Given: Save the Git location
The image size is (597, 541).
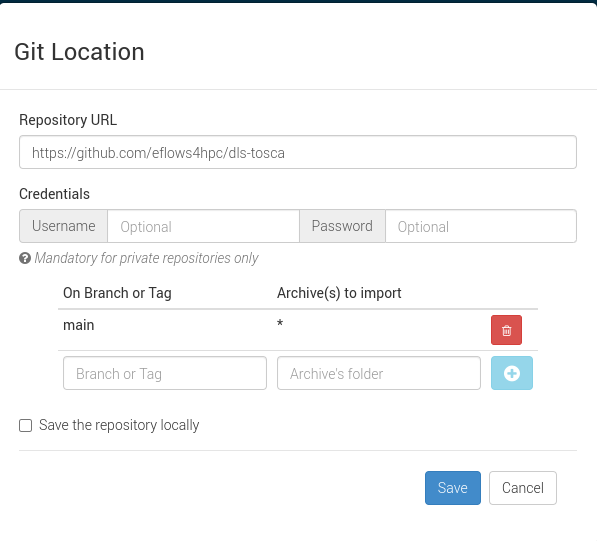Looking at the screenshot, I should point(453,488).
